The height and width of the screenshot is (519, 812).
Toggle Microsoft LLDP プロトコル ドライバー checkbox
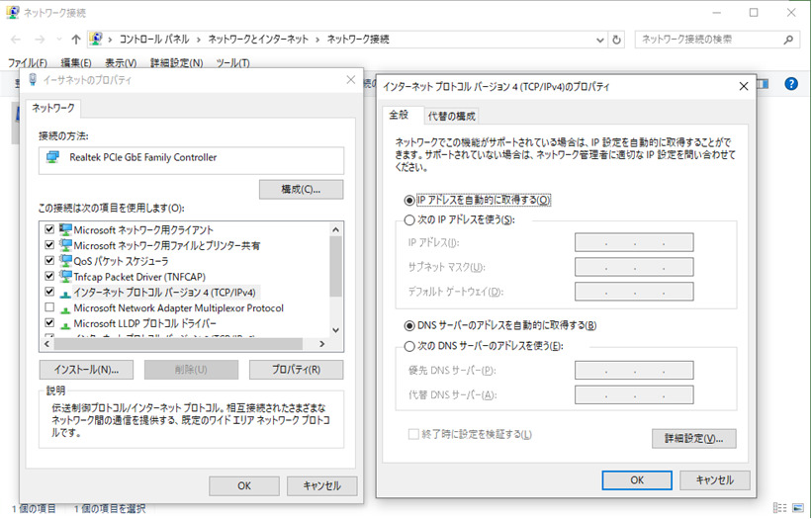click(49, 323)
